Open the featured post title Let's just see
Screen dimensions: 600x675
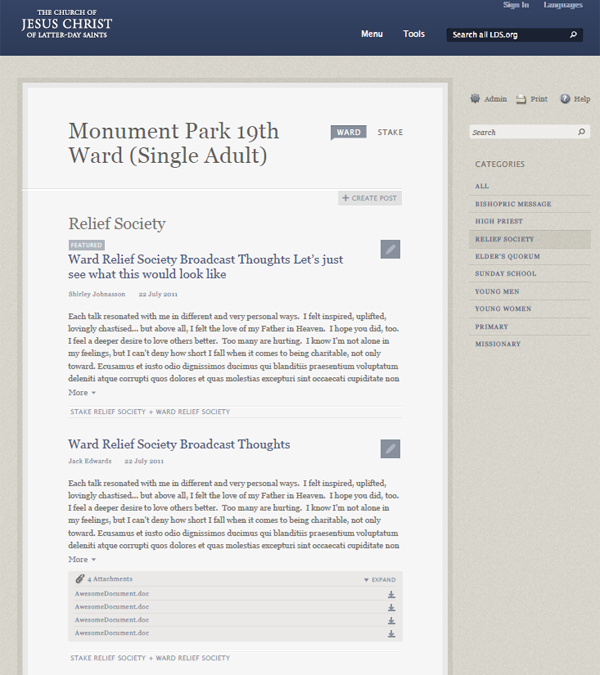[x=205, y=266]
